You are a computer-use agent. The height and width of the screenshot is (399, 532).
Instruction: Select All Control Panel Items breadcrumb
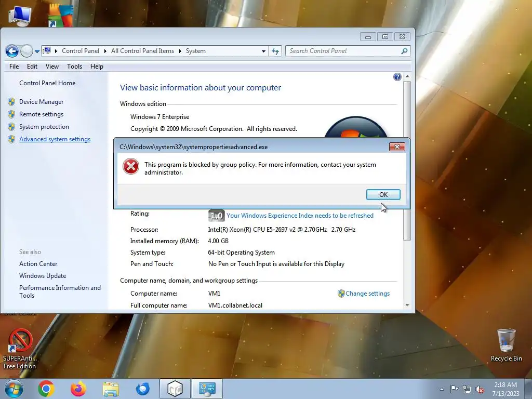point(142,51)
